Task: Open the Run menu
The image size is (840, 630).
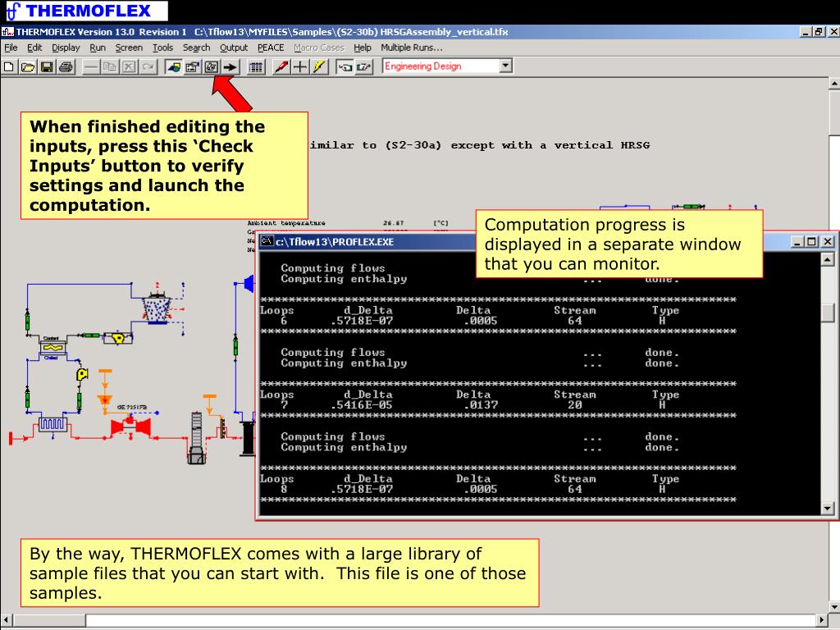Action: (98, 48)
